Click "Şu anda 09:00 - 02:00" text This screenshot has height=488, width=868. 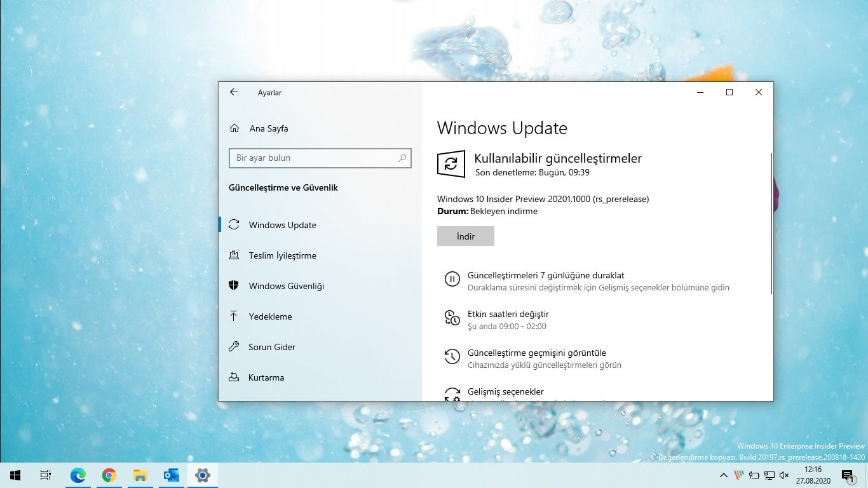click(x=507, y=327)
